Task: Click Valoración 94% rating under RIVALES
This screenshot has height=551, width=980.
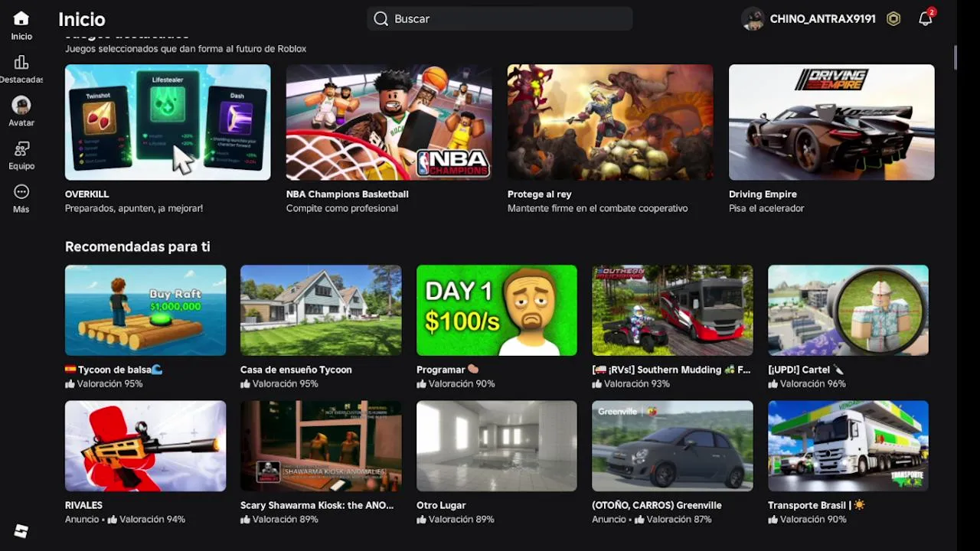Action: pos(146,519)
